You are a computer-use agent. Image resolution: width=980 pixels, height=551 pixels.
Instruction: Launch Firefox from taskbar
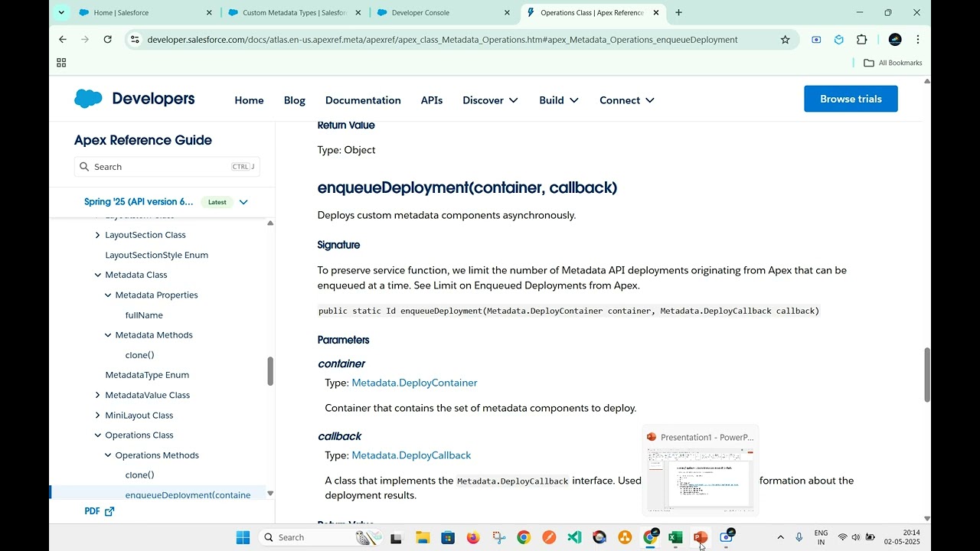[x=473, y=537]
